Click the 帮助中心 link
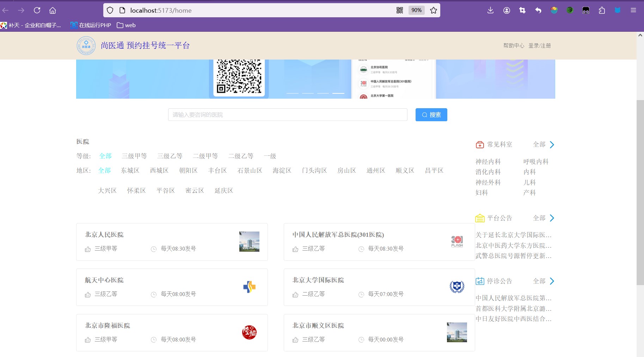 (x=514, y=45)
